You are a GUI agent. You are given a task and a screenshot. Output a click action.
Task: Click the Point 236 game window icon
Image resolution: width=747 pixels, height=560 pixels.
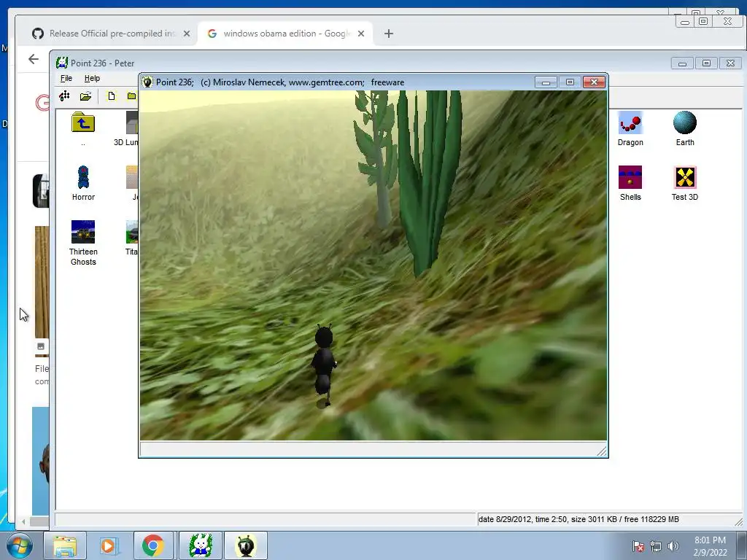click(x=147, y=82)
